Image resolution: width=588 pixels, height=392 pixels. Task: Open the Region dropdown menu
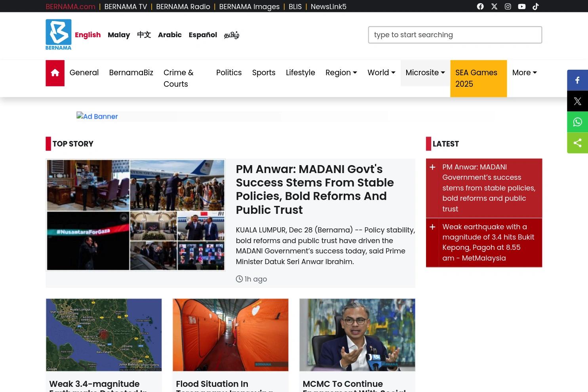click(x=341, y=73)
